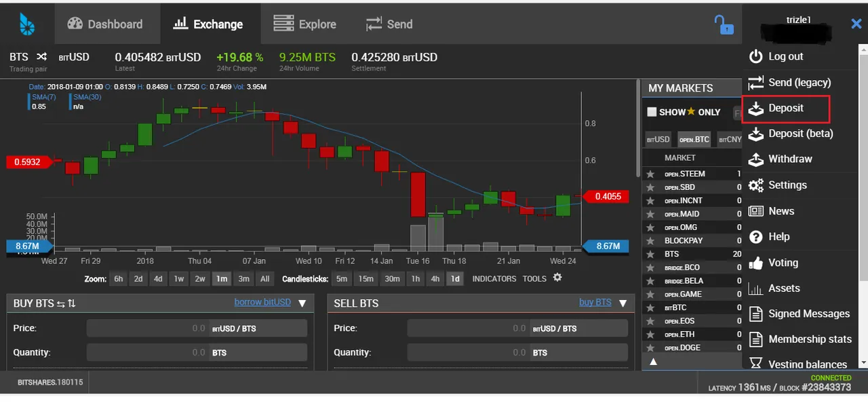Screen dimensions: 868x416
Task: Open the INDICATORS dropdown
Action: 494,279
